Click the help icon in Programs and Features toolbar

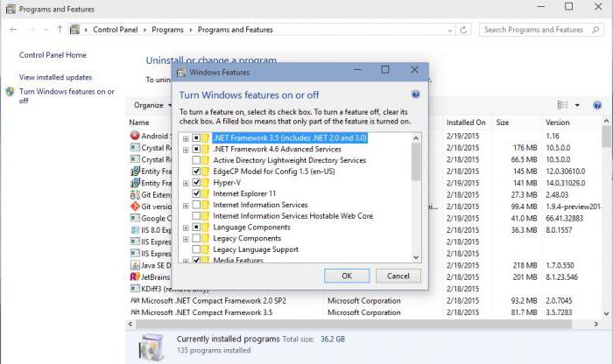[x=597, y=105]
